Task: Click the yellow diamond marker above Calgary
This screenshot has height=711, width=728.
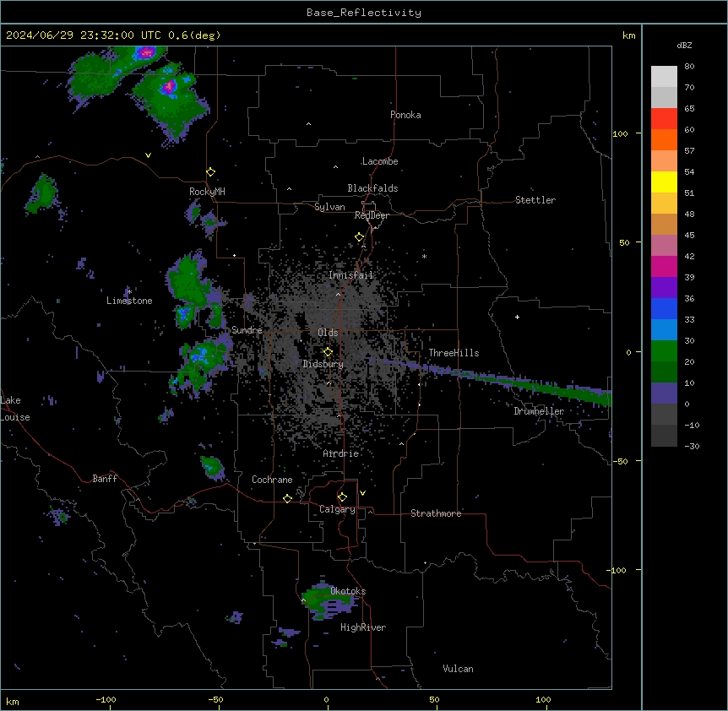Action: click(342, 497)
